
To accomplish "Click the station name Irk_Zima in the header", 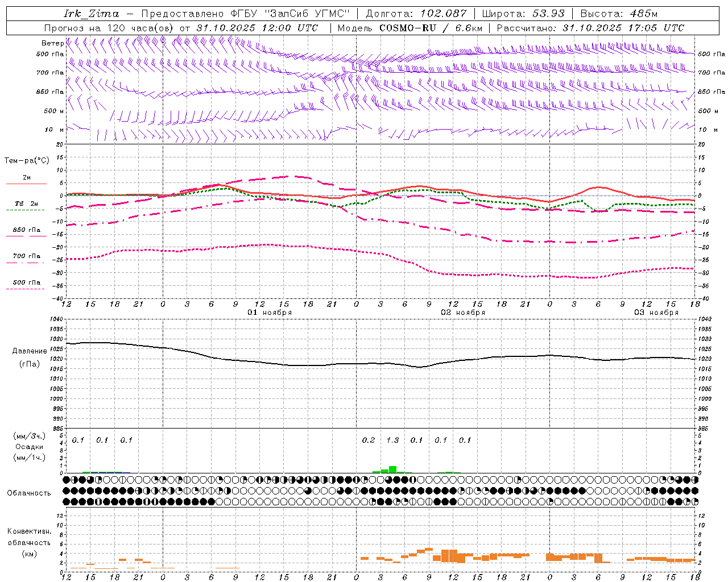I will tap(91, 14).
